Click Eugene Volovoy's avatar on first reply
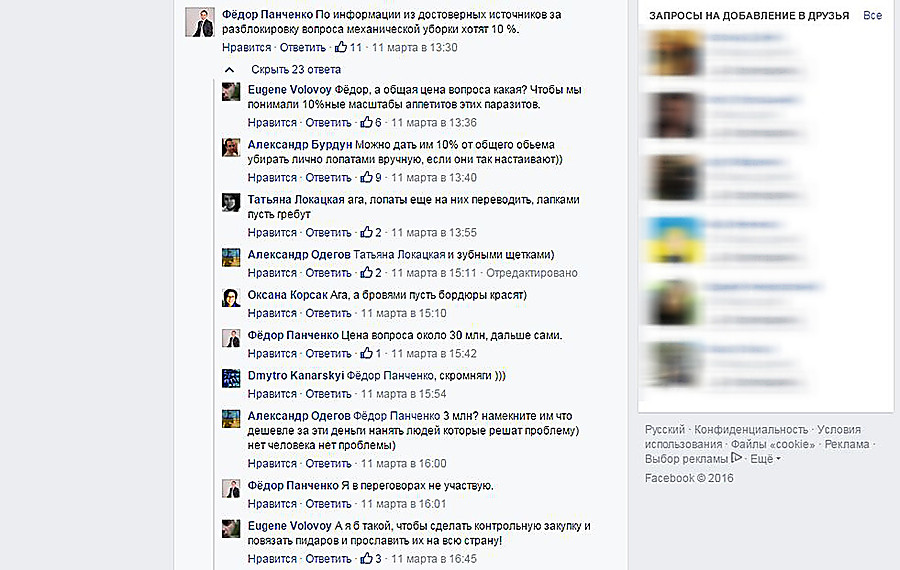The image size is (900, 570). [x=231, y=92]
